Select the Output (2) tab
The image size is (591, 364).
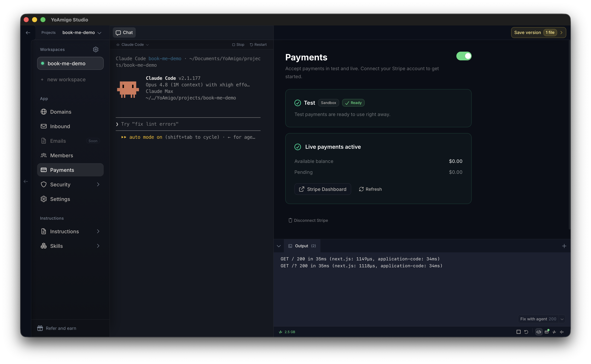pyautogui.click(x=302, y=246)
